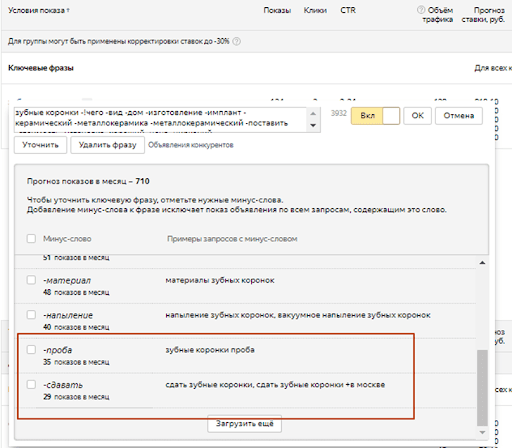Select all via Минус-слово header checkbox
Screen dimensions: 512x448
pyautogui.click(x=31, y=238)
